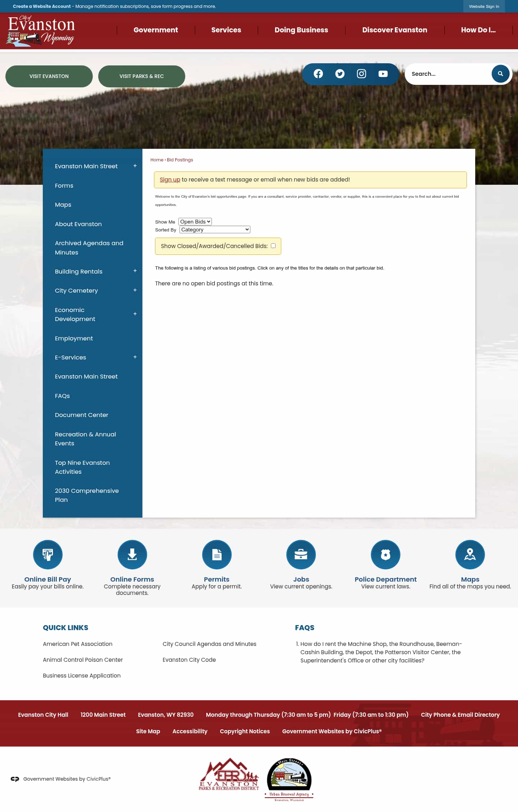Open City Council Agendas and Minutes link

209,644
